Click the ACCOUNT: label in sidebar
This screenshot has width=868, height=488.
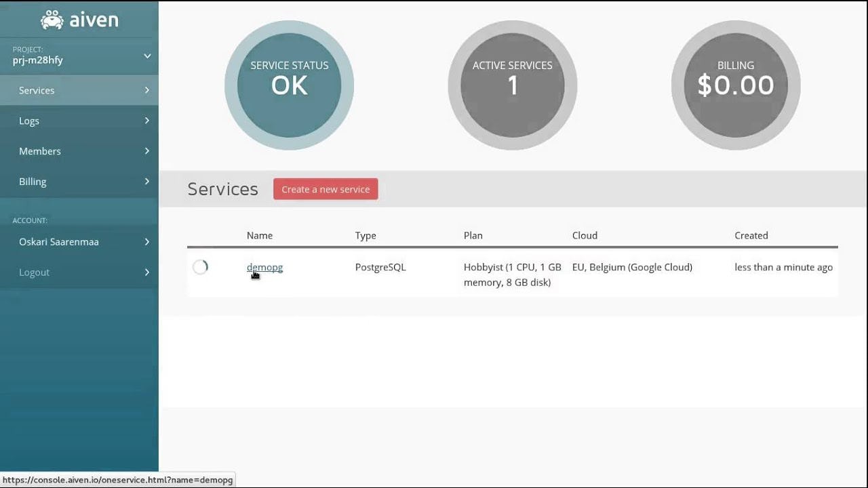tap(30, 220)
